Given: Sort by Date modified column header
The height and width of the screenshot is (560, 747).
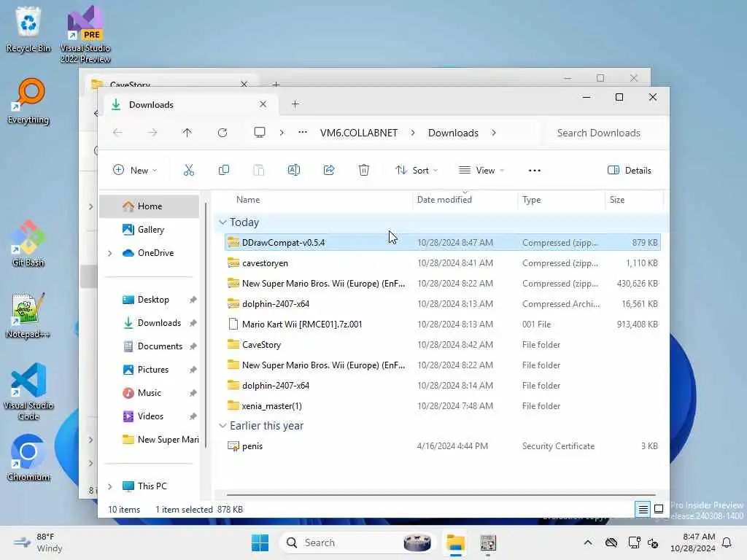Looking at the screenshot, I should pos(444,200).
